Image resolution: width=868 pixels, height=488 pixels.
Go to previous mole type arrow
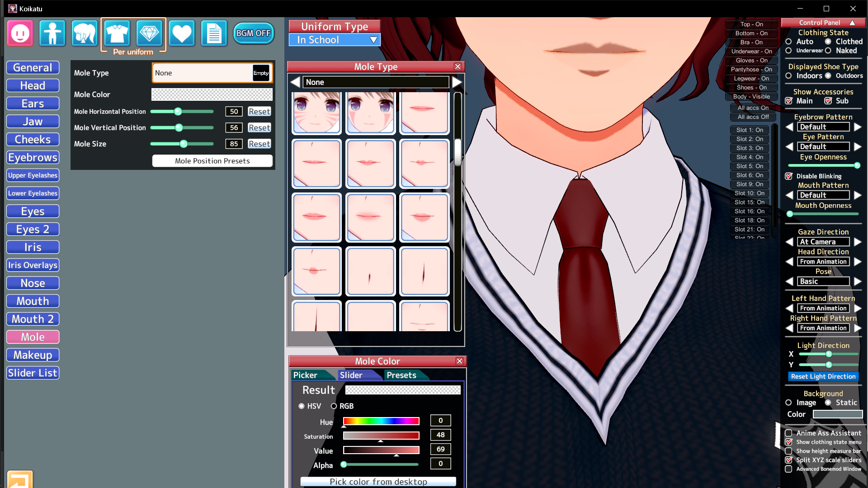point(295,82)
